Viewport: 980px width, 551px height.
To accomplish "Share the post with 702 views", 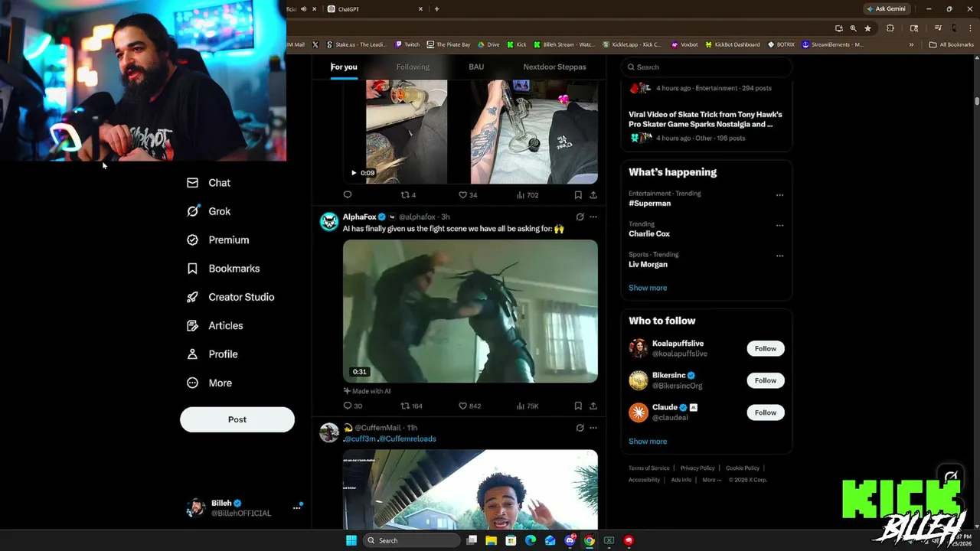I will (593, 195).
